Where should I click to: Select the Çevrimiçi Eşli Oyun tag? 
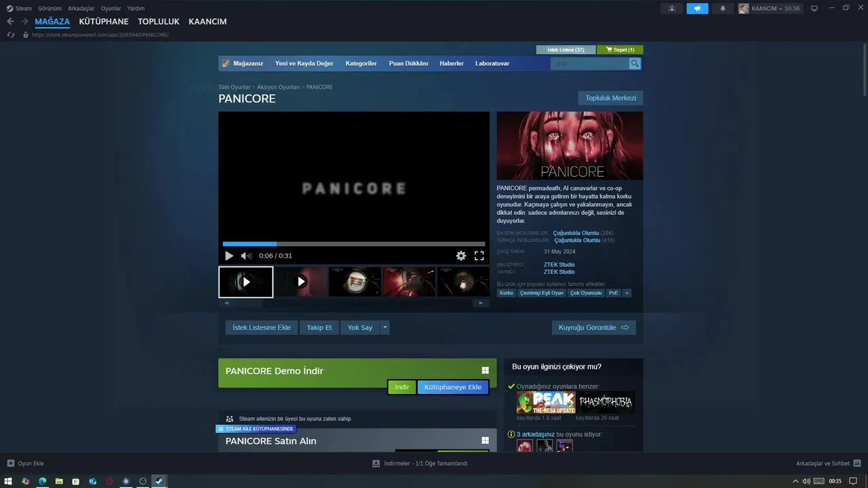click(541, 293)
